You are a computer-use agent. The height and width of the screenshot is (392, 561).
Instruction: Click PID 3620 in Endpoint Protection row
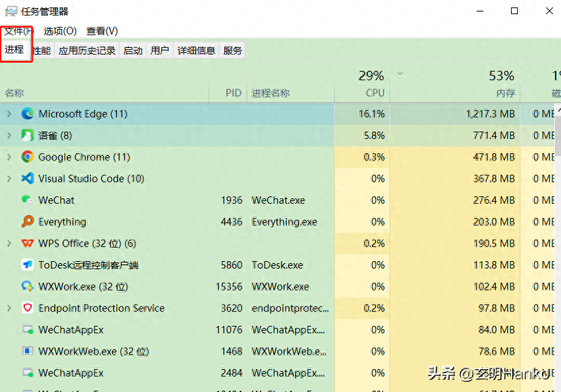(x=232, y=308)
